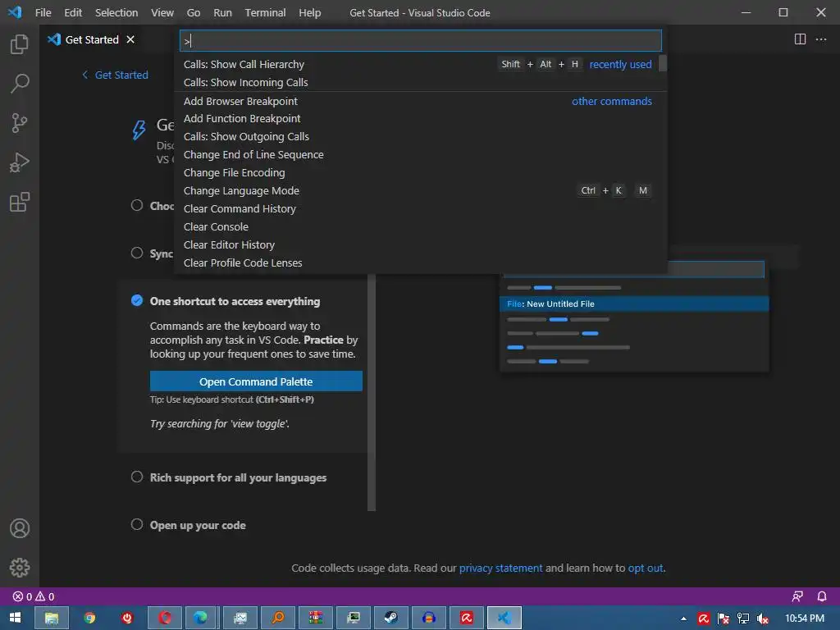Choose 'Change File Encoding' command
840x630 pixels.
[421, 172]
